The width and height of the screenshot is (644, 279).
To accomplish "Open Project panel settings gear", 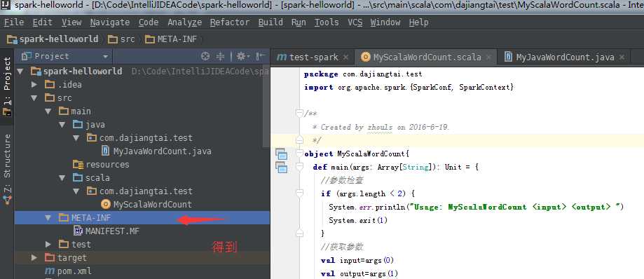I will tap(242, 56).
